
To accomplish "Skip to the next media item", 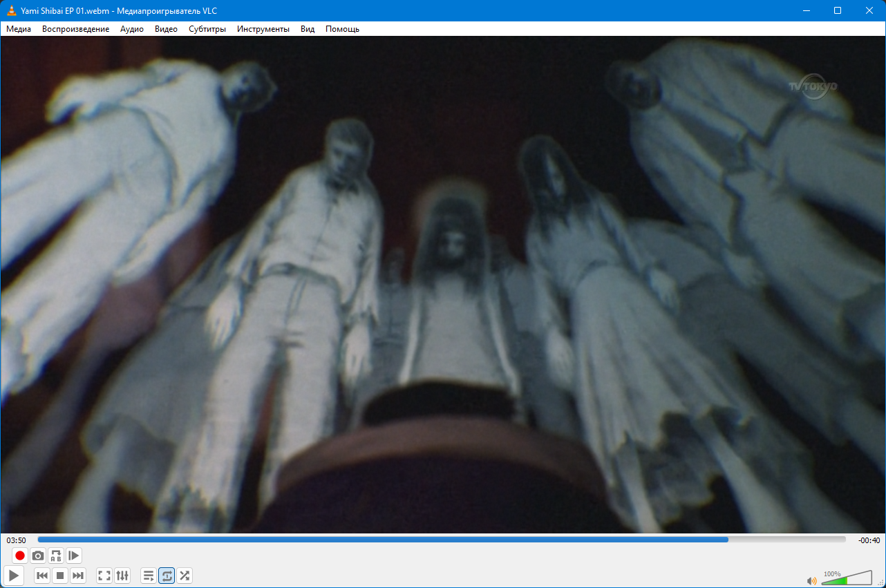I will pyautogui.click(x=78, y=576).
